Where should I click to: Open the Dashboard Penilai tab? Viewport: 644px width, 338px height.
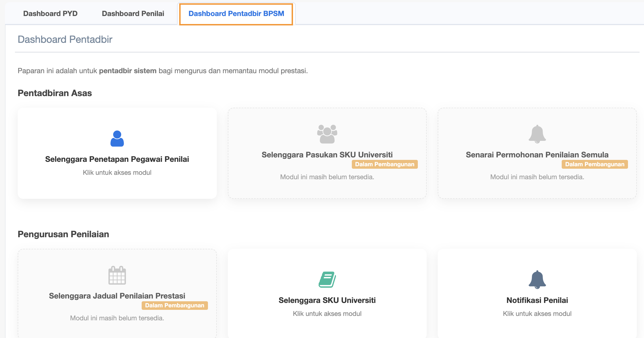click(133, 14)
